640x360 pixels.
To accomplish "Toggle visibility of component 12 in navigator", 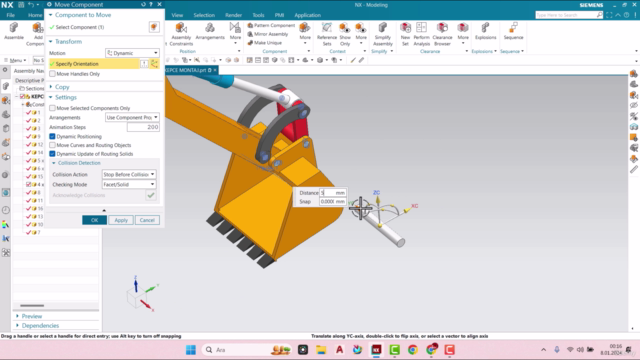I will click(29, 144).
